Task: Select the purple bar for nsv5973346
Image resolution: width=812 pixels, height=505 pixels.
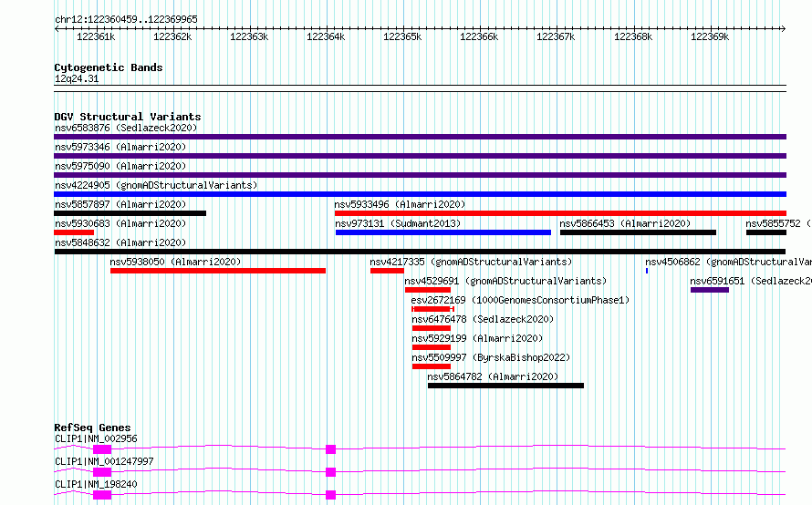Action: tap(420, 156)
